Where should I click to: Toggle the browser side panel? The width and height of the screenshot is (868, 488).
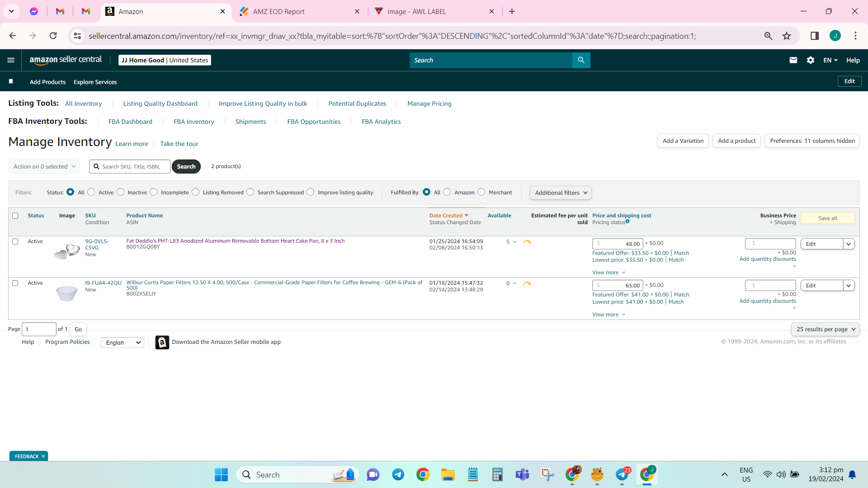click(814, 36)
